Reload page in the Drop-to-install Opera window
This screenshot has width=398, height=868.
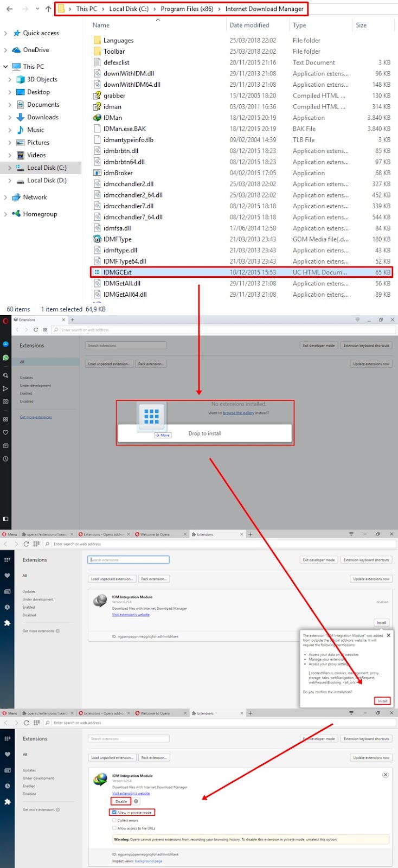pyautogui.click(x=36, y=330)
